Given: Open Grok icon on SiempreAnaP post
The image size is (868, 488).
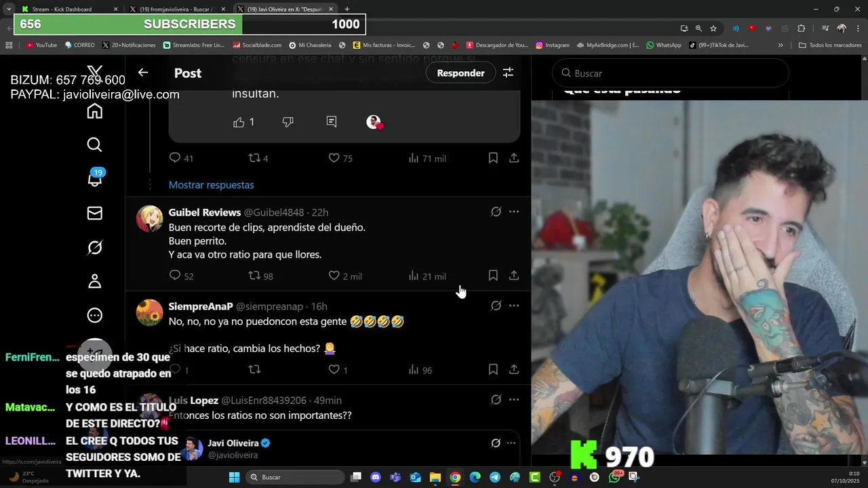Looking at the screenshot, I should click(496, 306).
